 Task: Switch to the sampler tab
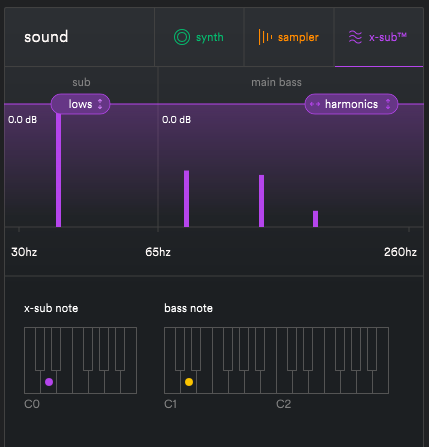click(x=289, y=37)
